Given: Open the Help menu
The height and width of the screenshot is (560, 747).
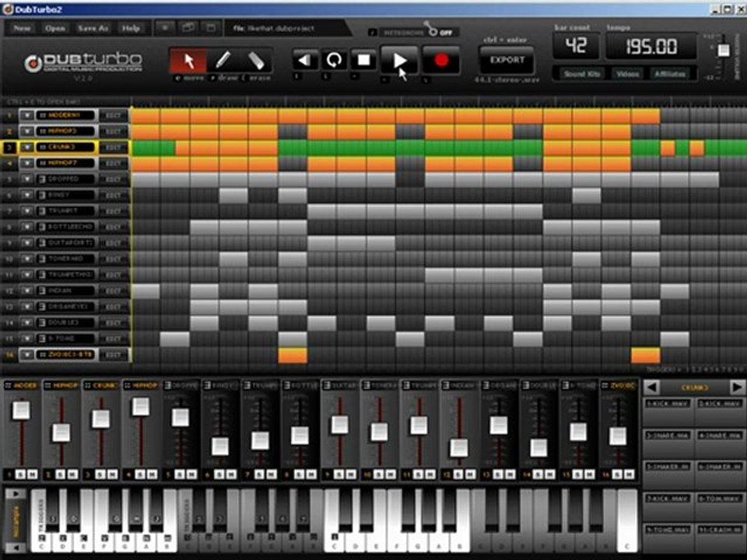Looking at the screenshot, I should coord(131,28).
